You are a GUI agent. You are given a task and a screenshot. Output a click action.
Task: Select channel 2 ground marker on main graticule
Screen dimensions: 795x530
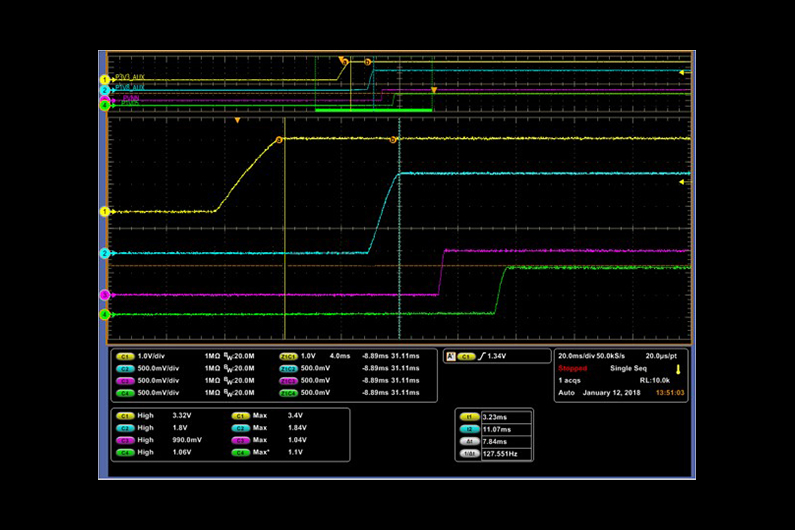[x=105, y=253]
